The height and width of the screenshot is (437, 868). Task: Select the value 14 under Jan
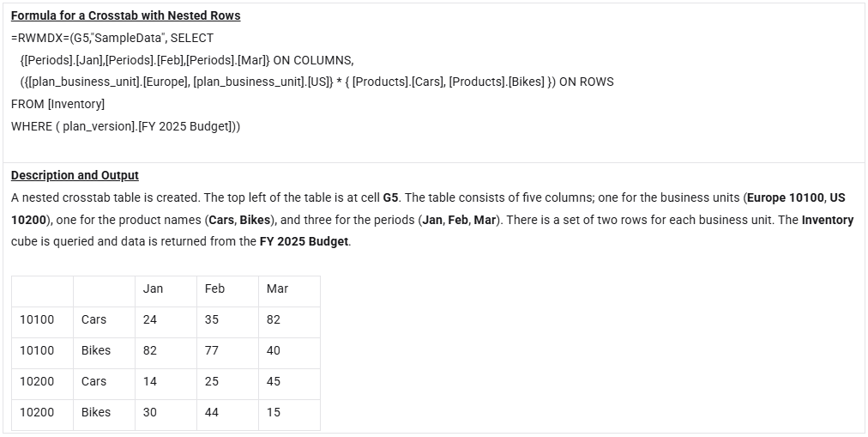[150, 381]
